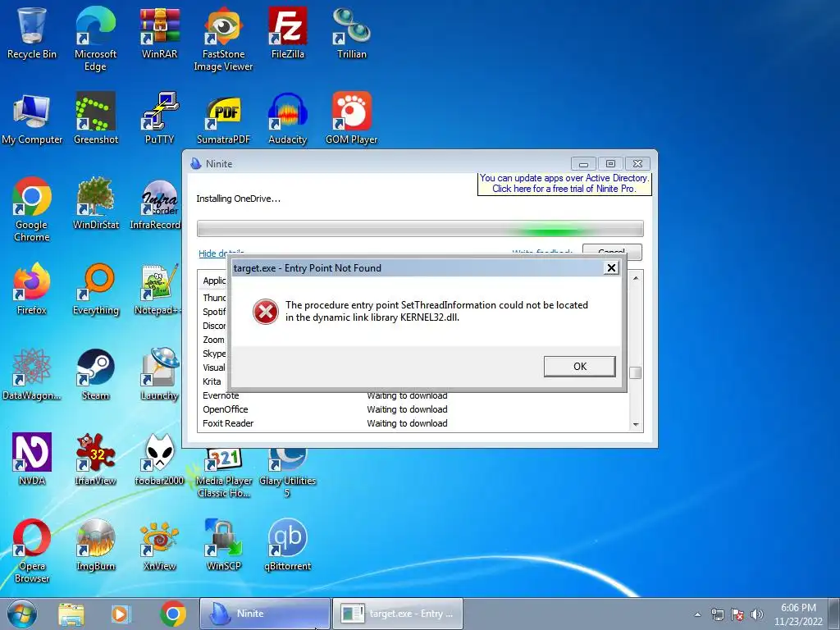Click the Ninite installation progress bar
The width and height of the screenshot is (840, 630).
pos(420,228)
